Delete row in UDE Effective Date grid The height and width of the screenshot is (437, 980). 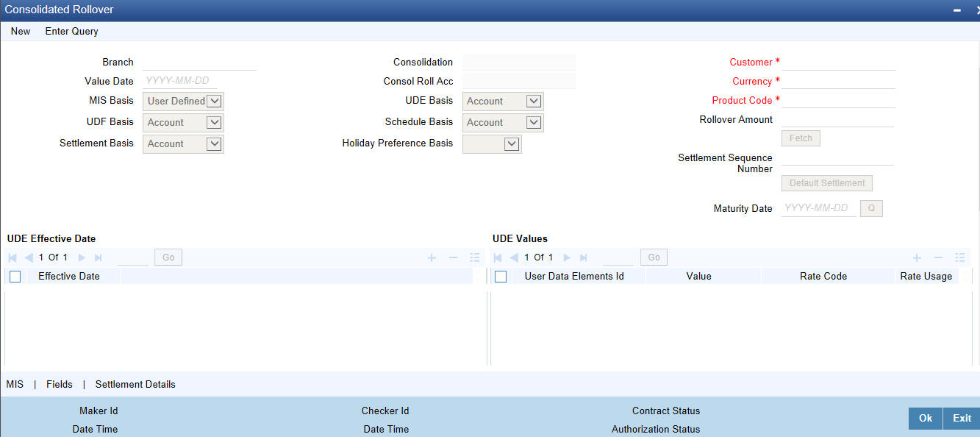(x=453, y=257)
